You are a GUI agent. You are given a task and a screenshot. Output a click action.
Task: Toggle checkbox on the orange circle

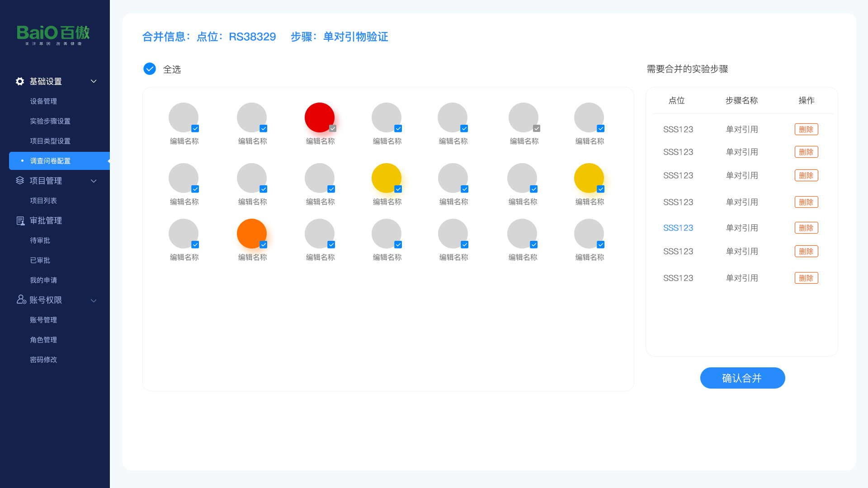click(264, 244)
